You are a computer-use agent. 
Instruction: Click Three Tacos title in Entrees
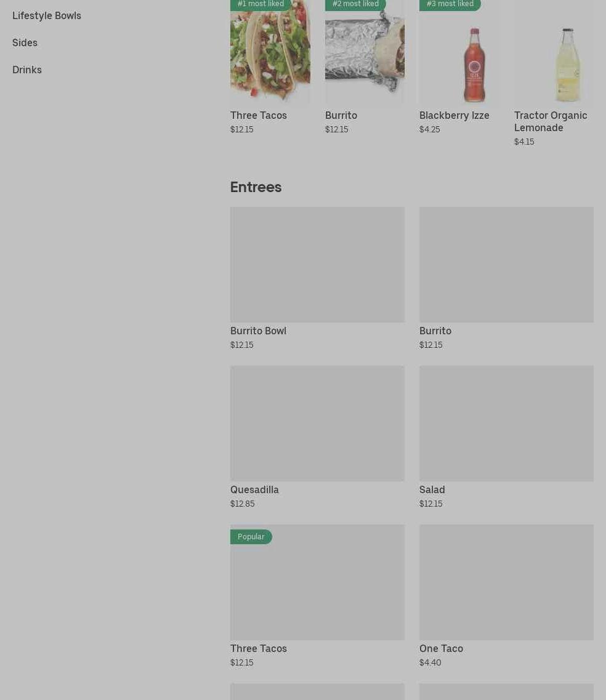coord(259,649)
